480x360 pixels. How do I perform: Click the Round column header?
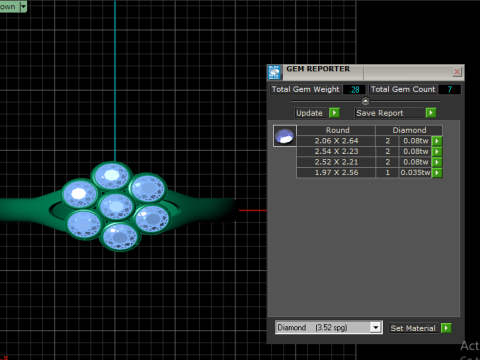point(337,130)
